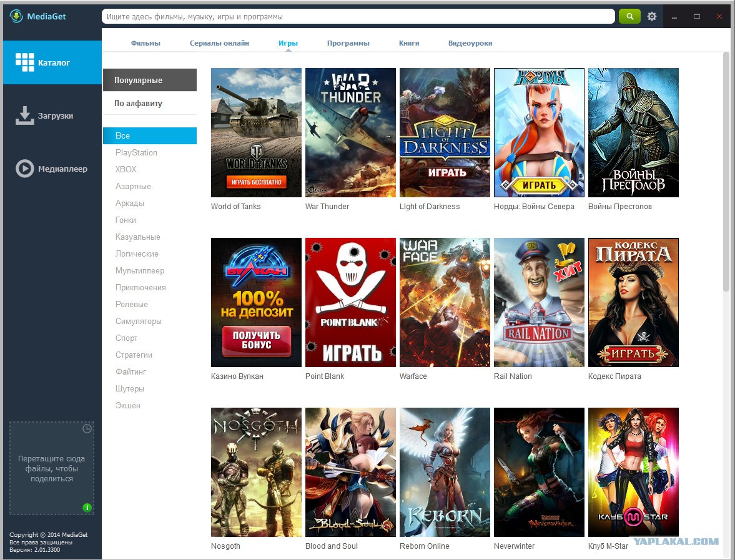Click the Rail Nation title text
Screen dimensions: 735x560
[x=513, y=376]
